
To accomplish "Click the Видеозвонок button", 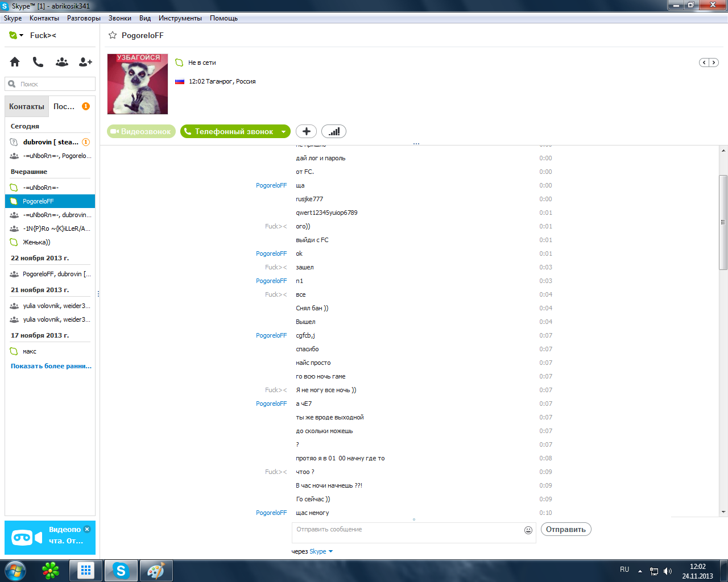I will [141, 131].
